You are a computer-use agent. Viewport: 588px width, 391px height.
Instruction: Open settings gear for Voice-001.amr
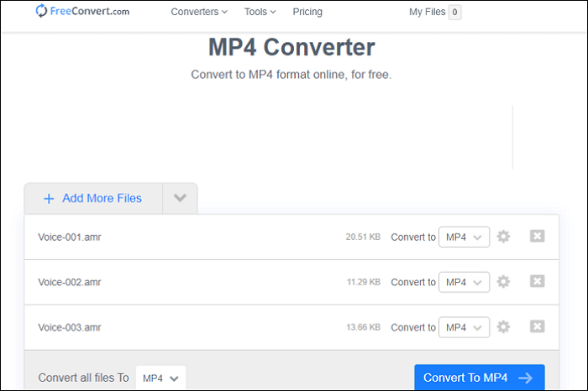pos(503,237)
